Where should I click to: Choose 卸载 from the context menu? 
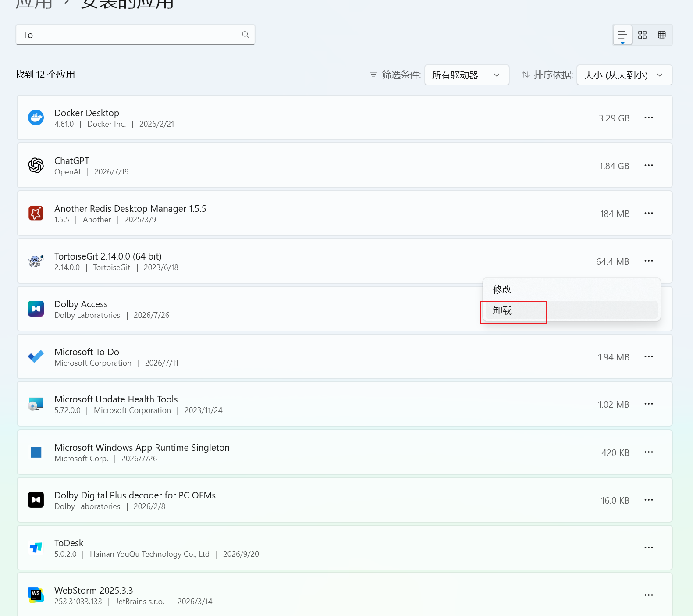pos(572,310)
